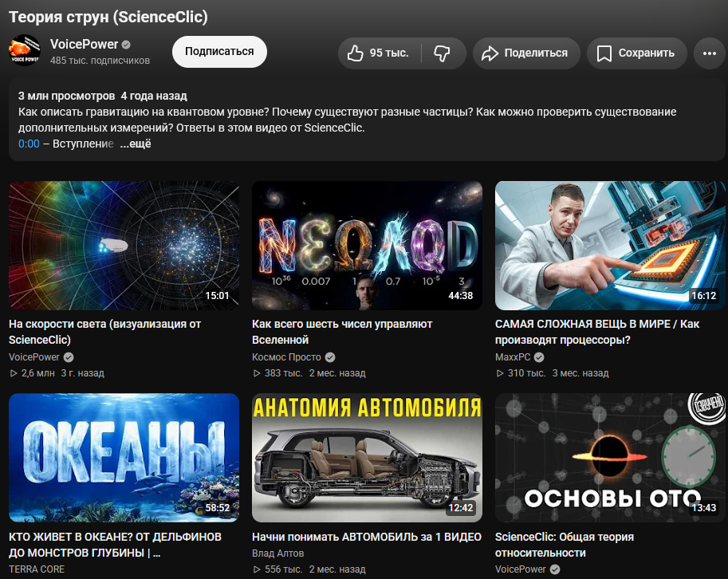Click the 16:12 duration badge

[x=704, y=296]
